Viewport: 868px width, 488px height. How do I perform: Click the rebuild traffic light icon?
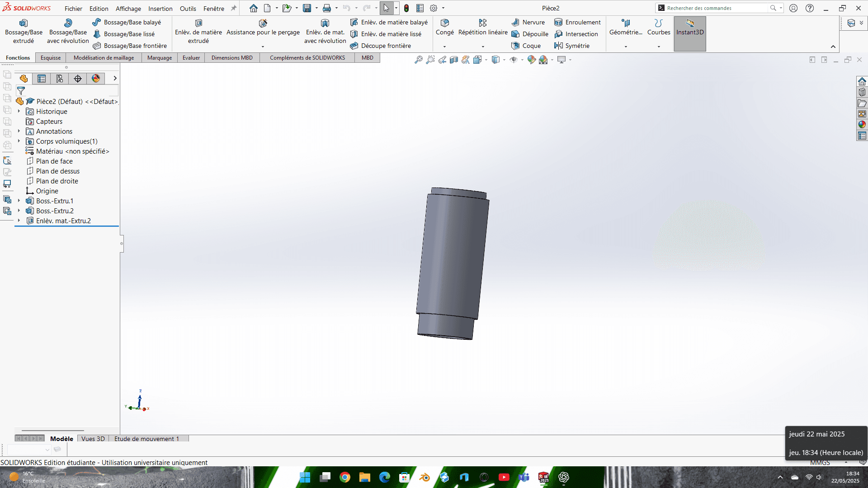tap(406, 8)
